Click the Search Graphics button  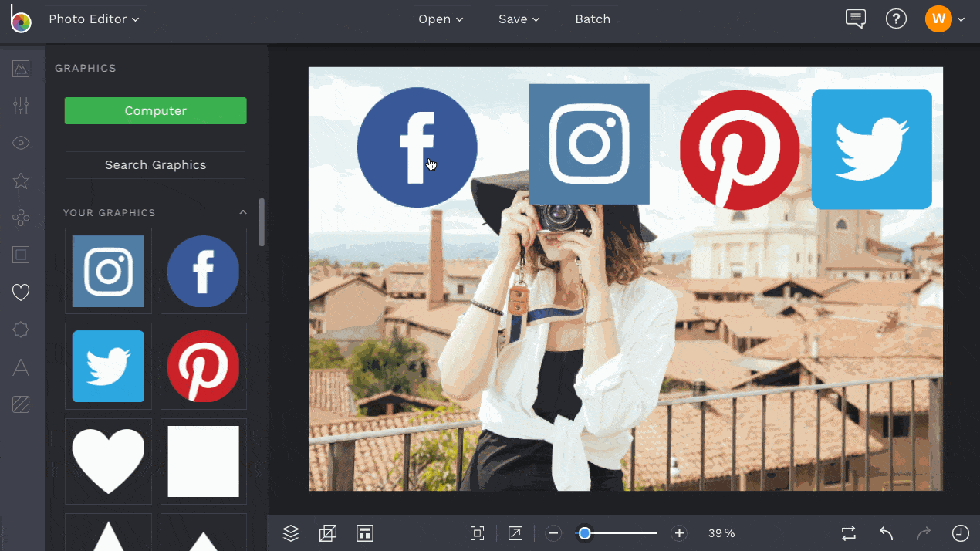click(155, 165)
